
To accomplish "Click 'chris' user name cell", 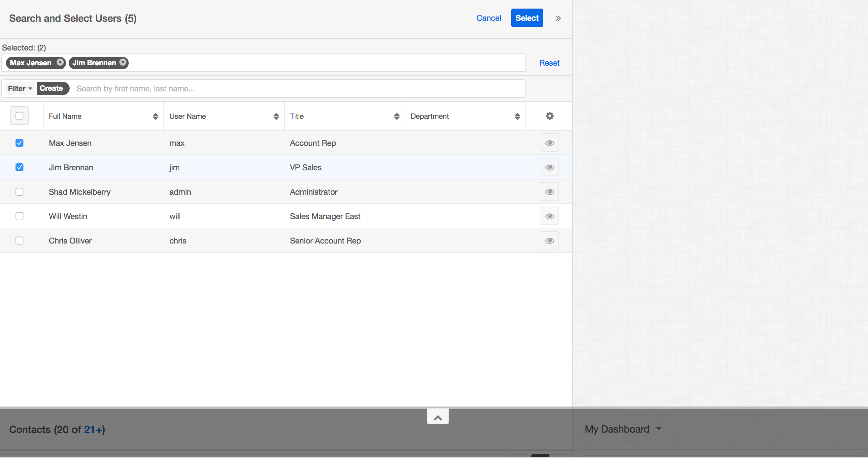I will tap(178, 241).
